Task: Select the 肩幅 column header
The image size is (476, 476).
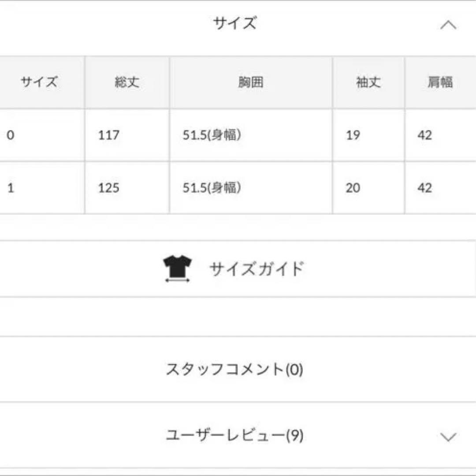Action: (x=440, y=82)
